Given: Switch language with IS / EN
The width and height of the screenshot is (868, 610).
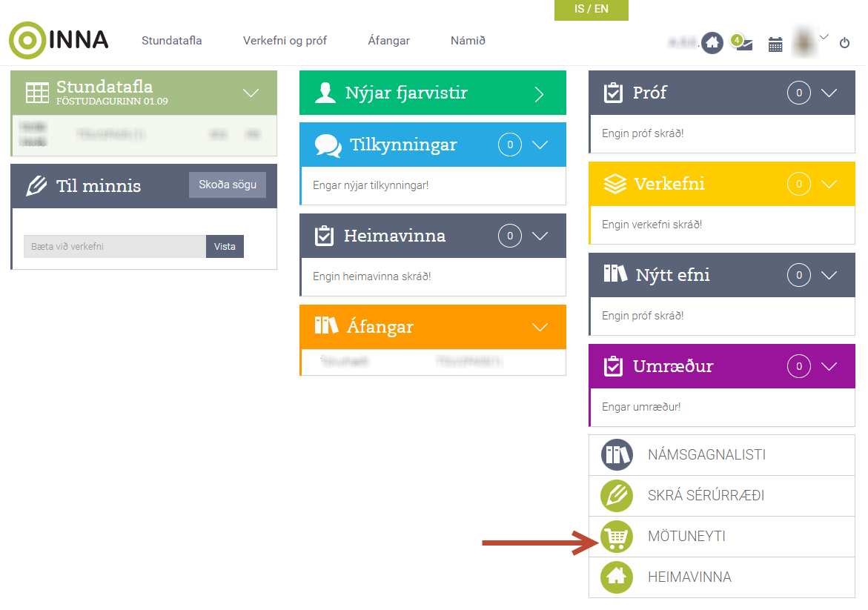Looking at the screenshot, I should pyautogui.click(x=592, y=10).
